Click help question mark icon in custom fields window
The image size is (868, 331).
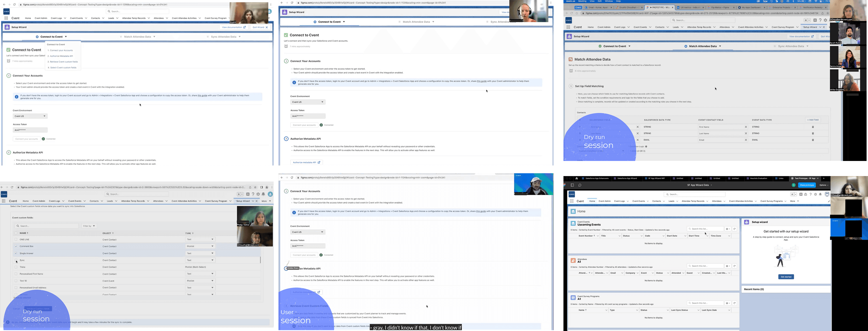click(x=253, y=194)
